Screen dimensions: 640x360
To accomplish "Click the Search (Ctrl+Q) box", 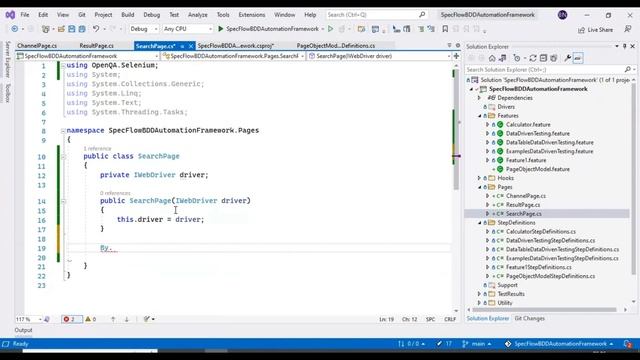I will coord(376,15).
